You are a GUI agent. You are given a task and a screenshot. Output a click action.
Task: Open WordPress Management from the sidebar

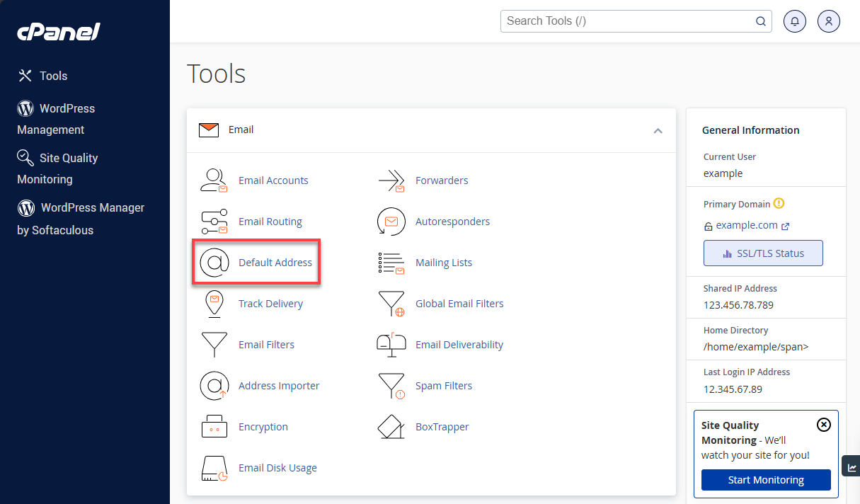(66, 108)
